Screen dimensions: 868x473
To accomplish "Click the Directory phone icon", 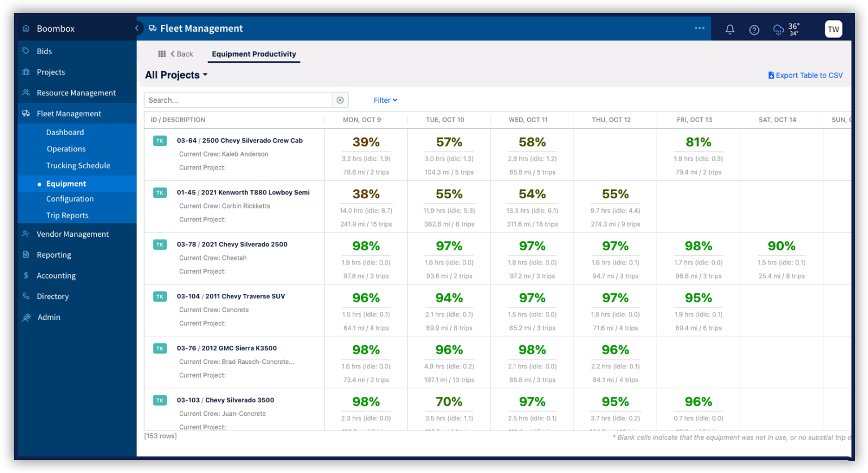I will point(26,296).
